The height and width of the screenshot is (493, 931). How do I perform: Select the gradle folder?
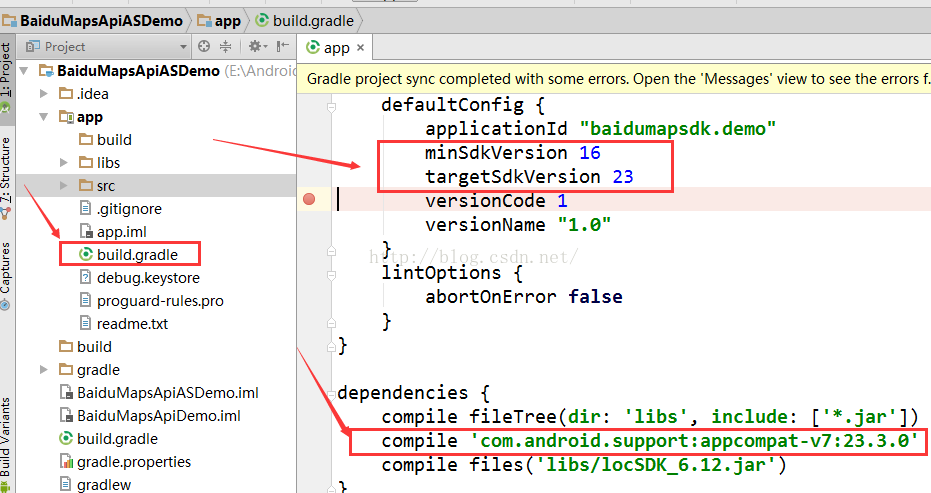coord(90,370)
